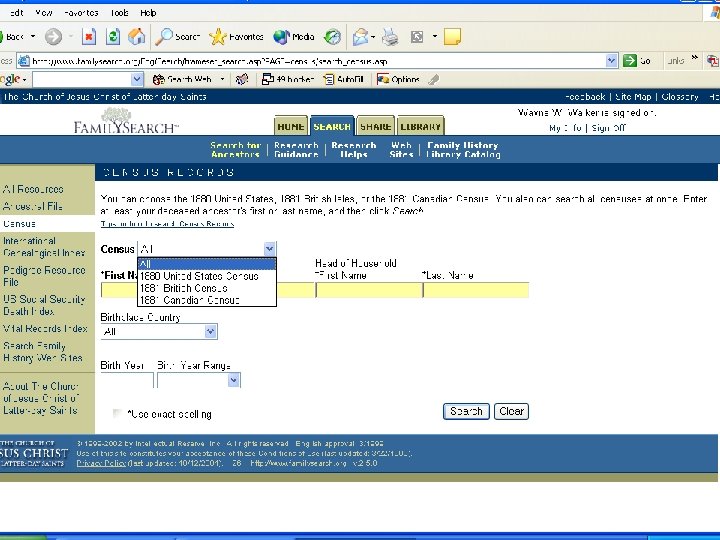Click the Google toolbar highlighter pen icon

coord(433,79)
